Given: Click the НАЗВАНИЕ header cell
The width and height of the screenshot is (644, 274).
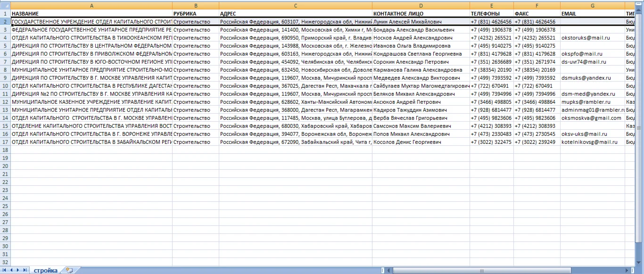Looking at the screenshot, I should [x=91, y=14].
